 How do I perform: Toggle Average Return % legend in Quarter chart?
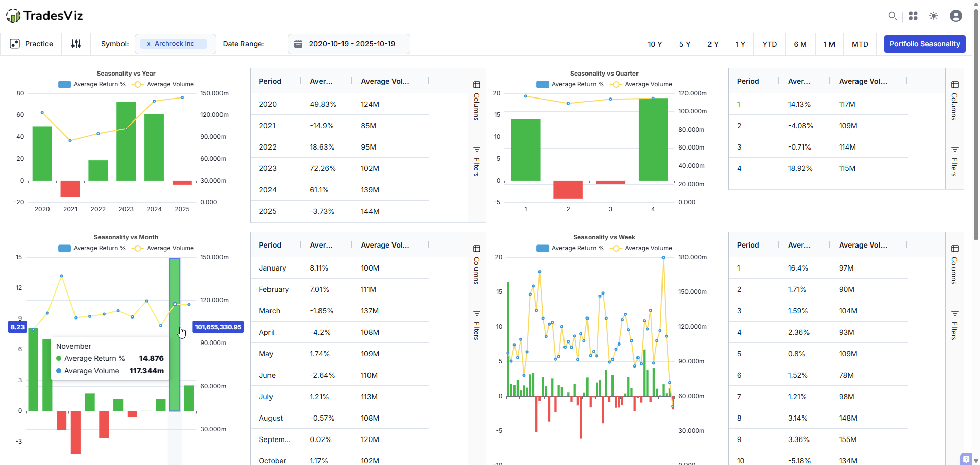[570, 84]
